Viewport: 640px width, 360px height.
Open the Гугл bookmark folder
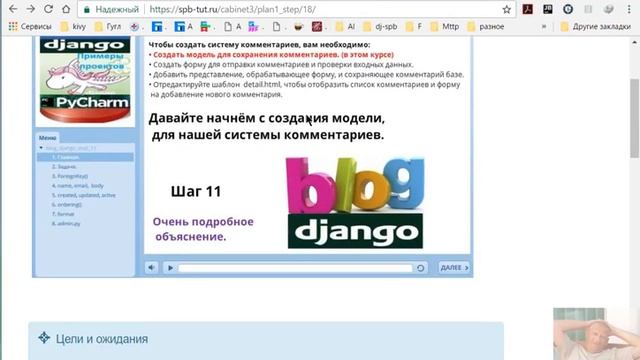click(108, 27)
